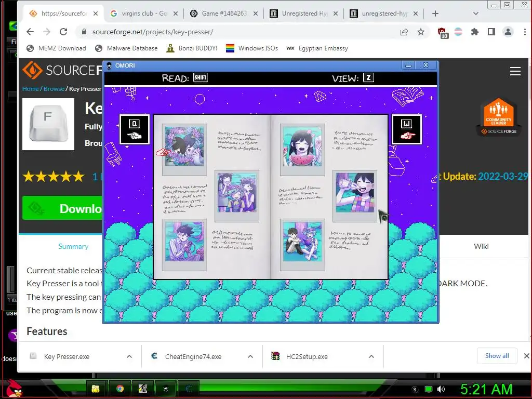Open the Bonzi BUDDY! bookmark

[x=192, y=48]
